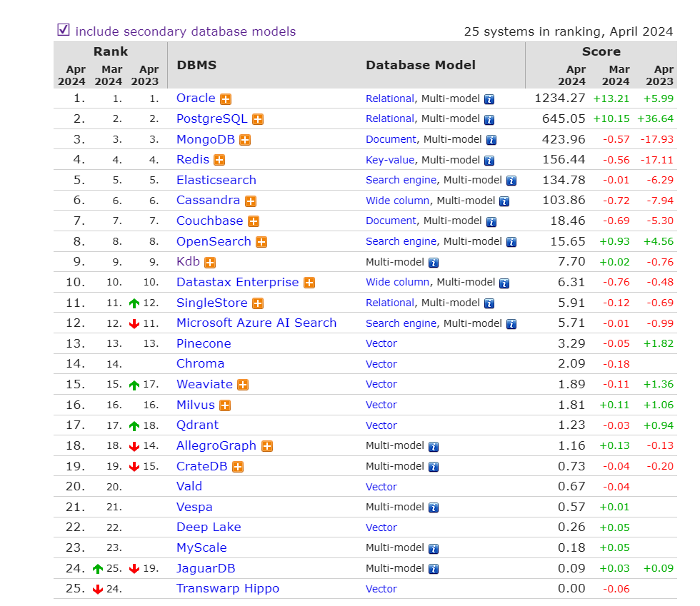This screenshot has width=700, height=606.
Task: Click the blue info icon in SingleStore row
Action: click(489, 303)
